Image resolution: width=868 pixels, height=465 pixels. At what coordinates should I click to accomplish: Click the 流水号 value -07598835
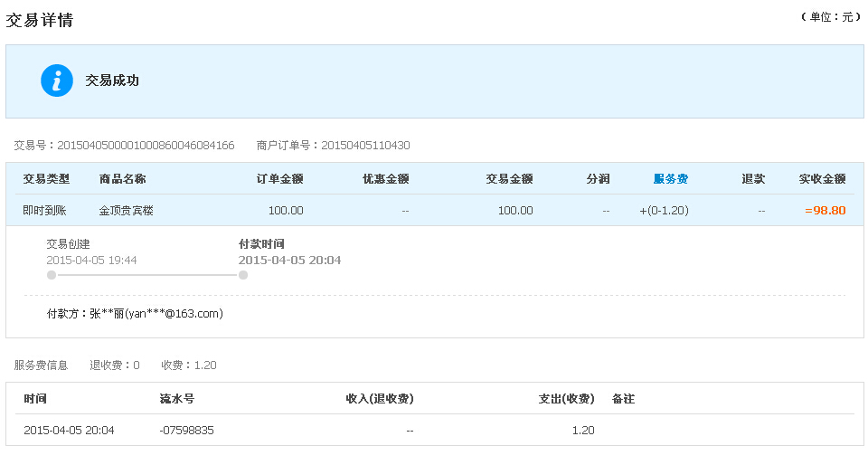(186, 430)
